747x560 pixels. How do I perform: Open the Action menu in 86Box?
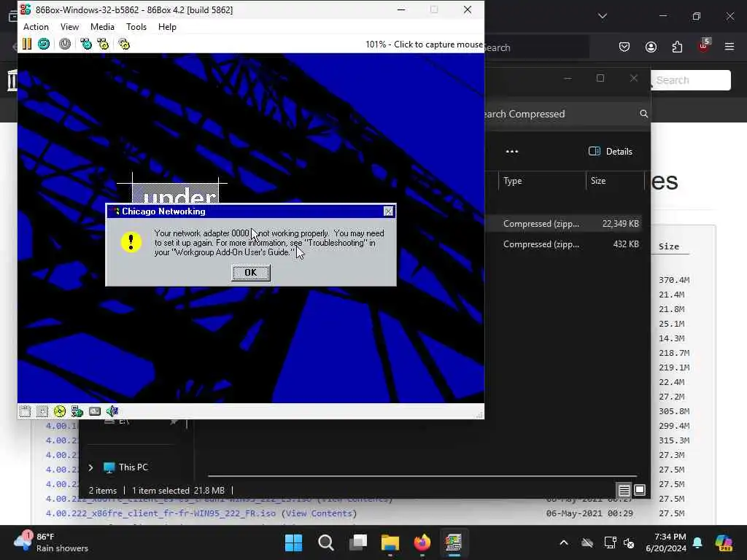pyautogui.click(x=36, y=27)
